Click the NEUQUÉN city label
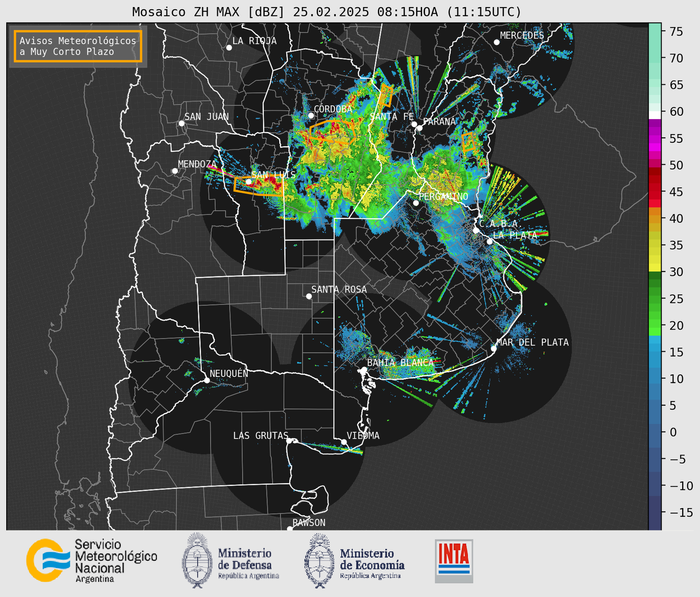Image resolution: width=700 pixels, height=597 pixels. [229, 373]
